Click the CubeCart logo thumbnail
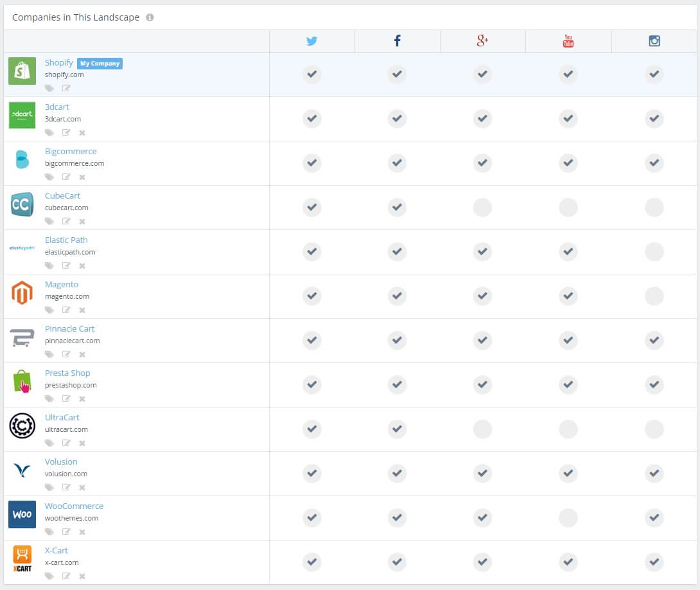The width and height of the screenshot is (700, 590). (22, 204)
